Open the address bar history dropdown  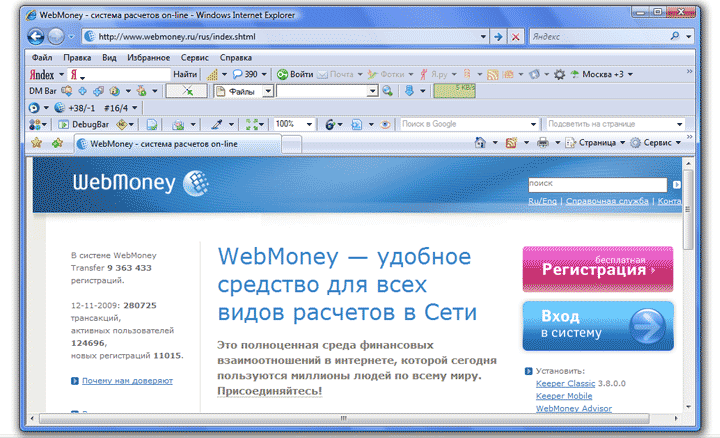click(483, 37)
